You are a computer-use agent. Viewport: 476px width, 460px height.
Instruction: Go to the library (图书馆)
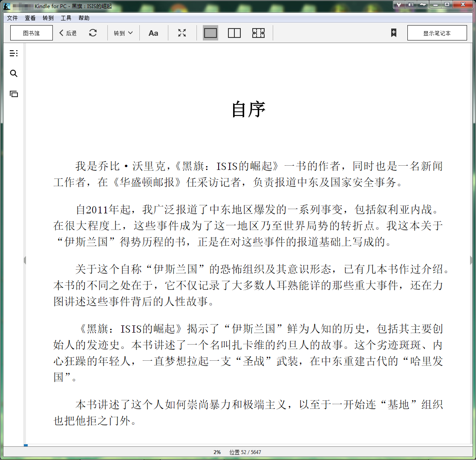(31, 33)
